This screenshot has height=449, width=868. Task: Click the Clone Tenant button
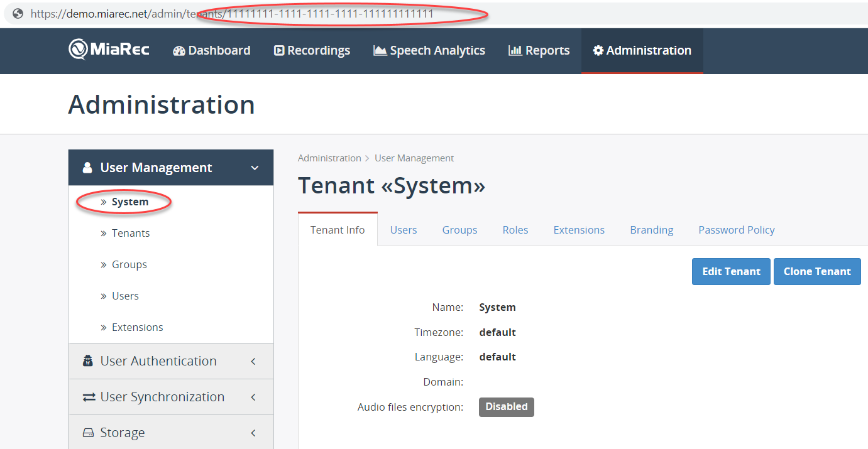click(x=817, y=271)
